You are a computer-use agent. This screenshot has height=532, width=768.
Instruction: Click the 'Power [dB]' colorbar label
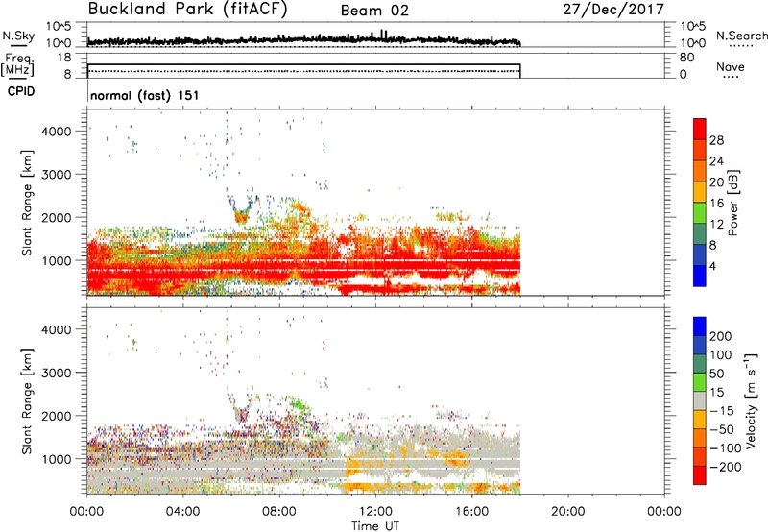pos(733,203)
